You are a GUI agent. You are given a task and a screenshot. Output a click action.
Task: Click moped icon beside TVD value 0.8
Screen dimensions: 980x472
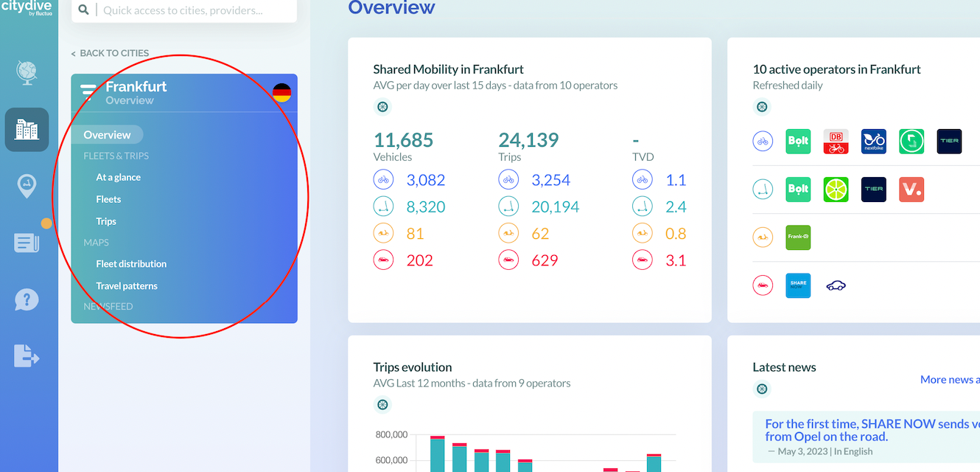tap(643, 234)
